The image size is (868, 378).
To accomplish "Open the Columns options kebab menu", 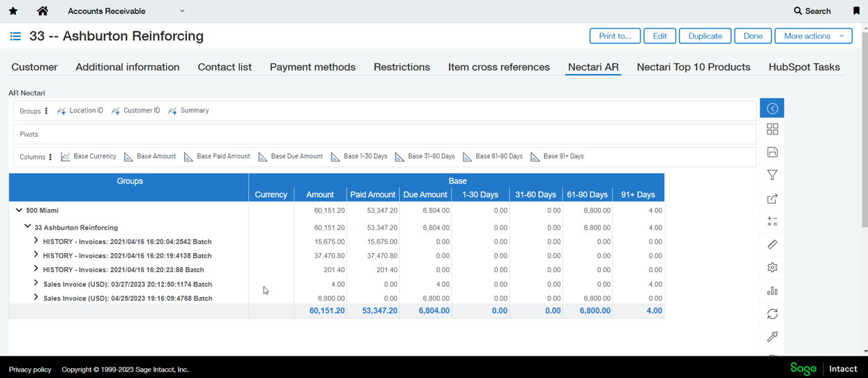I will click(50, 157).
